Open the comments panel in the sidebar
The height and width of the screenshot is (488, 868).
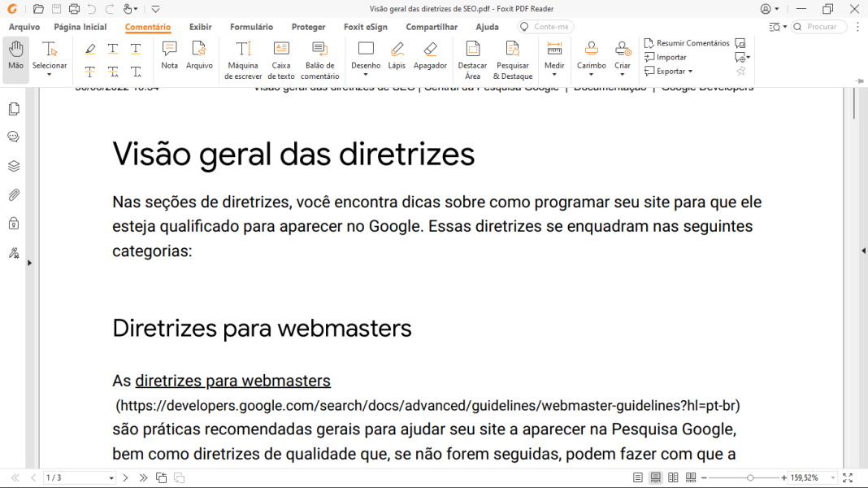coord(13,136)
